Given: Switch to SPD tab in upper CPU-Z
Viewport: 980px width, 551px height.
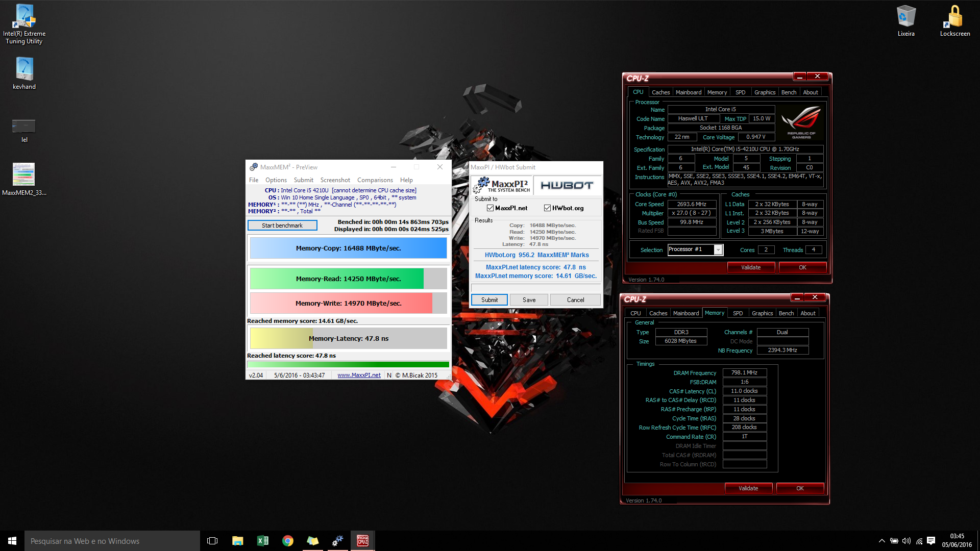Looking at the screenshot, I should coord(741,92).
